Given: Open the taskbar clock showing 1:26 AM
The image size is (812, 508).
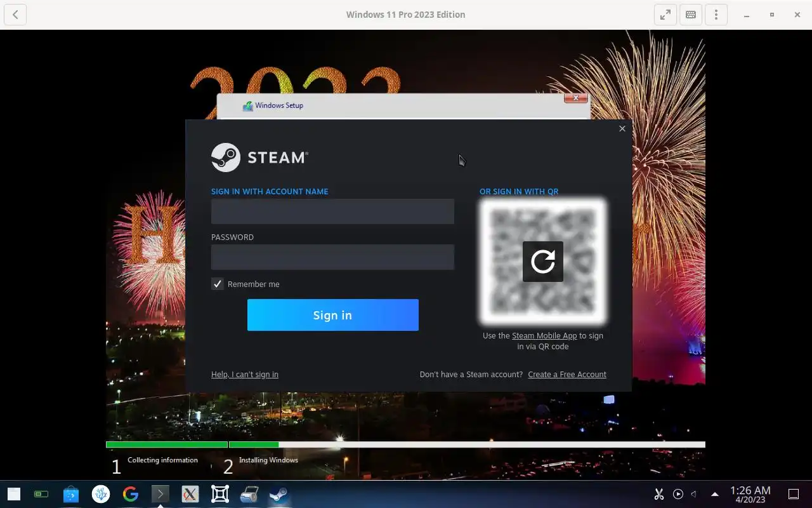Looking at the screenshot, I should [750, 494].
